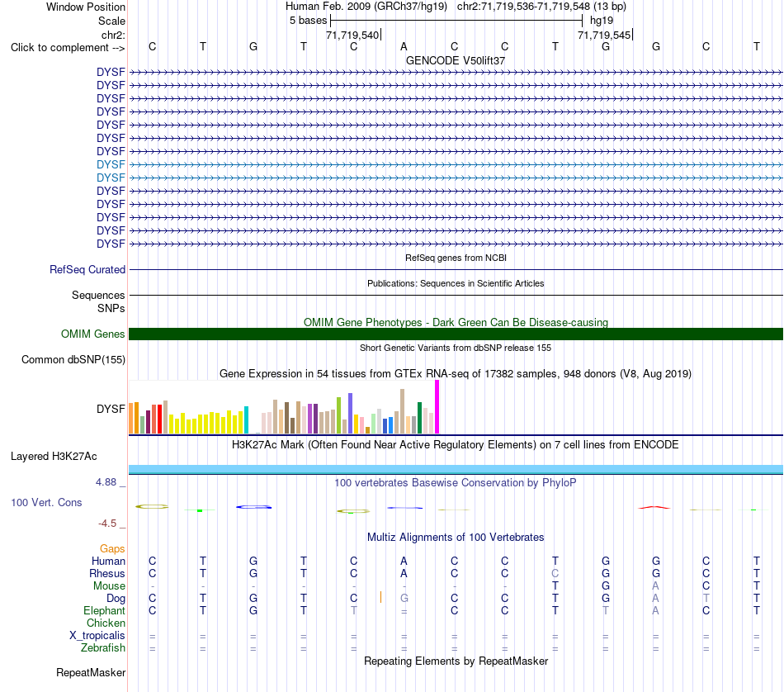Click the 71,719,545 ruler coordinate
Viewport: 784px width, 692px height.
pyautogui.click(x=604, y=35)
